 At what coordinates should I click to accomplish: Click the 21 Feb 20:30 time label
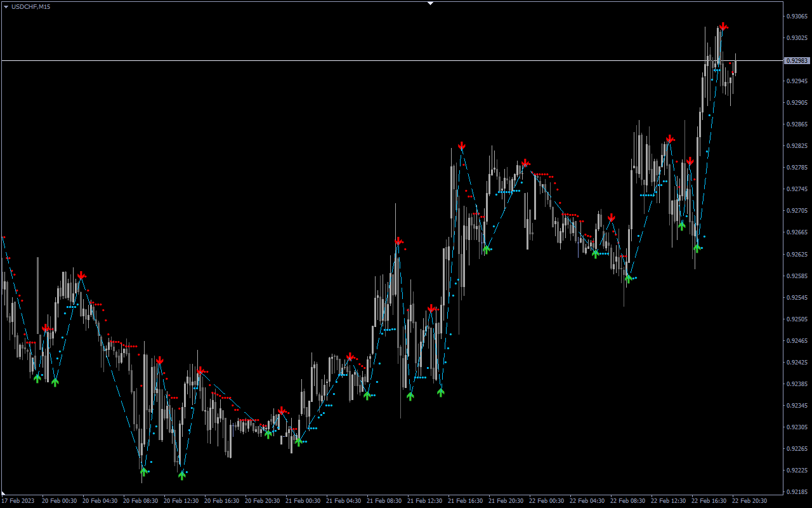(x=506, y=501)
